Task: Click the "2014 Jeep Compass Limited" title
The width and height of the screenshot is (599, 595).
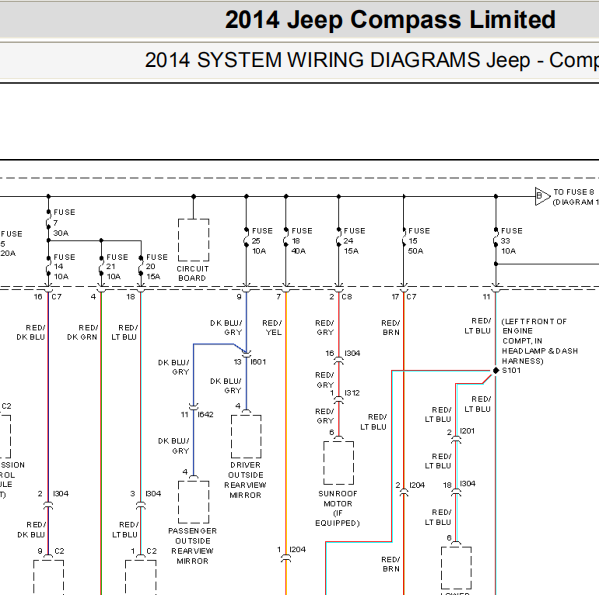Action: (x=390, y=20)
